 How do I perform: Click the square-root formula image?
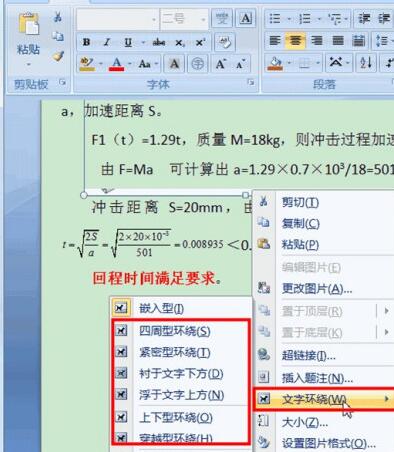coord(143,245)
